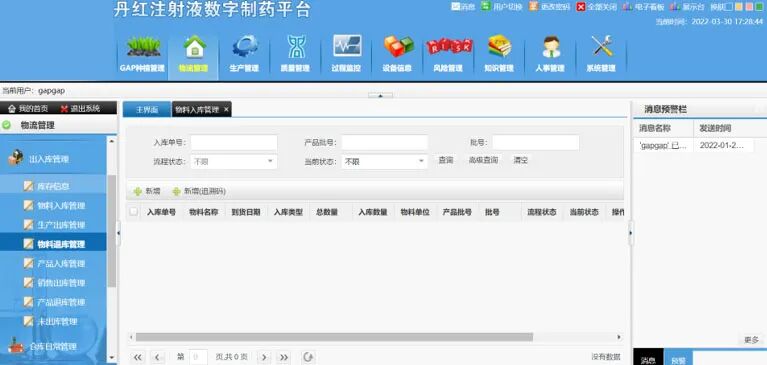Screen dimensions: 767x365
Task: Click the 高级查询 button
Action: click(484, 160)
